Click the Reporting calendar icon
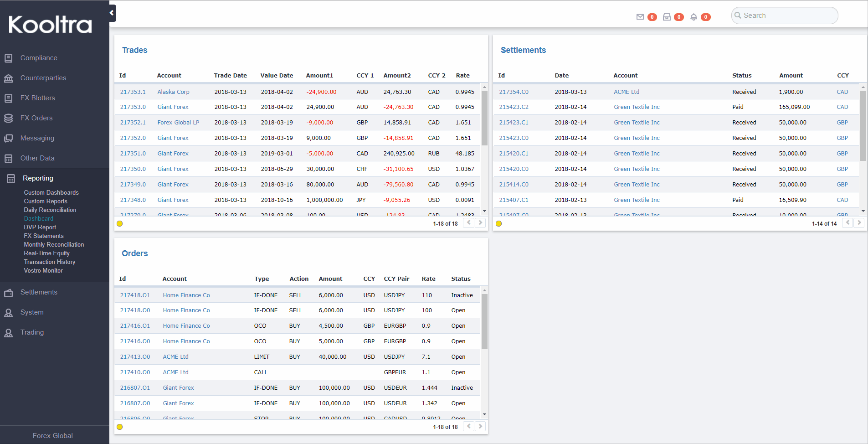868x444 pixels. pyautogui.click(x=11, y=178)
